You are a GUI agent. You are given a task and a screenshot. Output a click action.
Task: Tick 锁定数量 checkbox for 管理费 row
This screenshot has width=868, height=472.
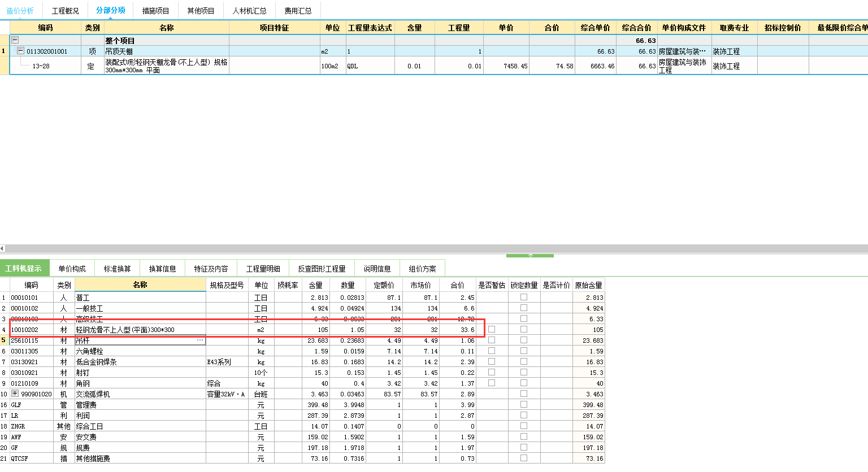pos(524,404)
